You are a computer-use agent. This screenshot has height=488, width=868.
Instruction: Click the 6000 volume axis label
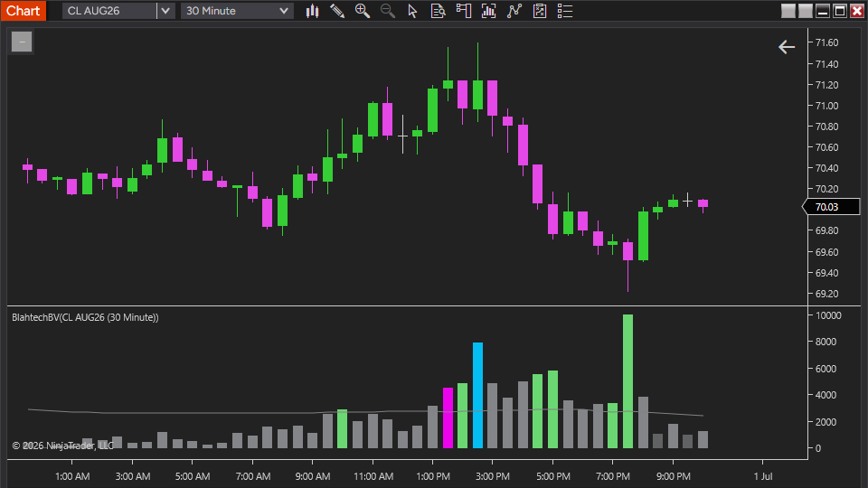[826, 369]
